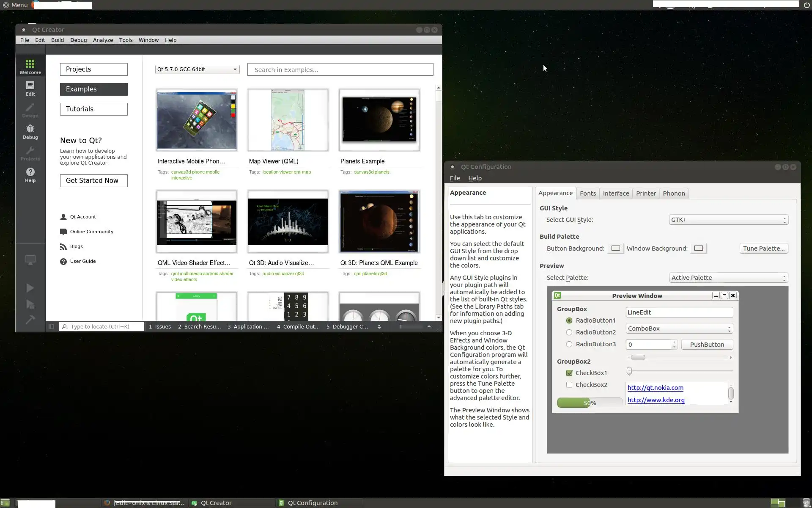Switch to Edit mode icon
This screenshot has width=812, height=508.
tap(30, 88)
